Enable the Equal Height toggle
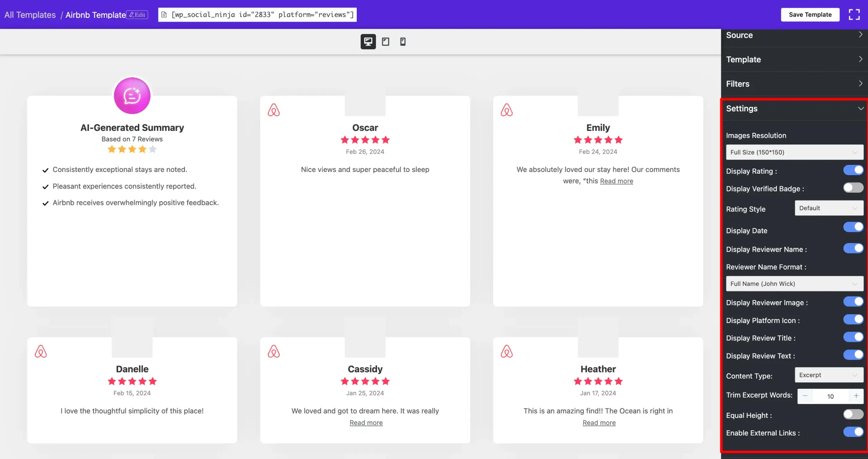This screenshot has height=459, width=868. [x=853, y=414]
